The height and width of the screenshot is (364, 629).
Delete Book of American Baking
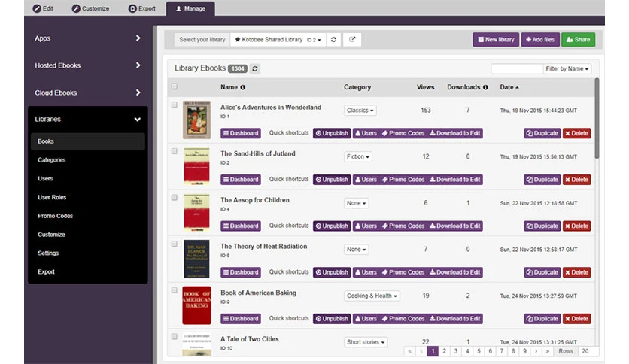click(576, 319)
